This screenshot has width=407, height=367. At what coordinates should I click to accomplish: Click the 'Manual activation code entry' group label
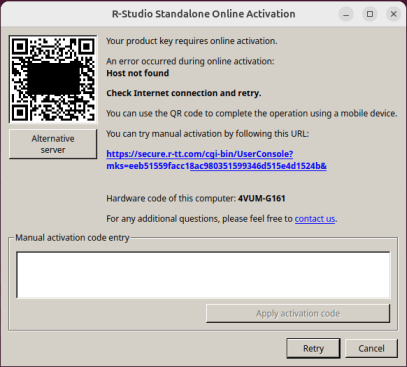coord(72,238)
